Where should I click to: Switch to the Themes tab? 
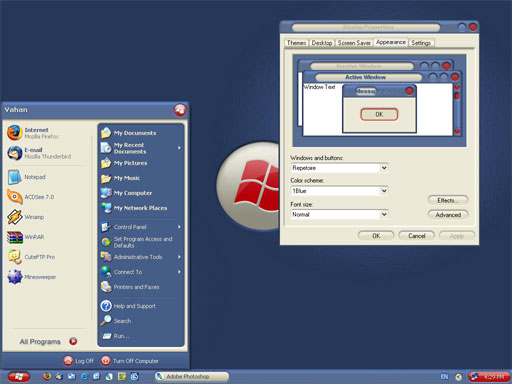point(296,43)
